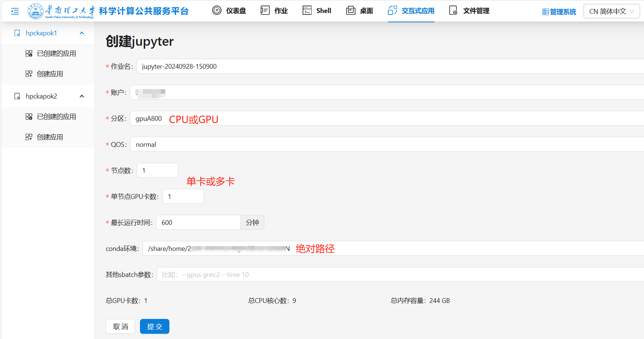Select the 作业 (jobs) clipboard icon

tap(264, 10)
